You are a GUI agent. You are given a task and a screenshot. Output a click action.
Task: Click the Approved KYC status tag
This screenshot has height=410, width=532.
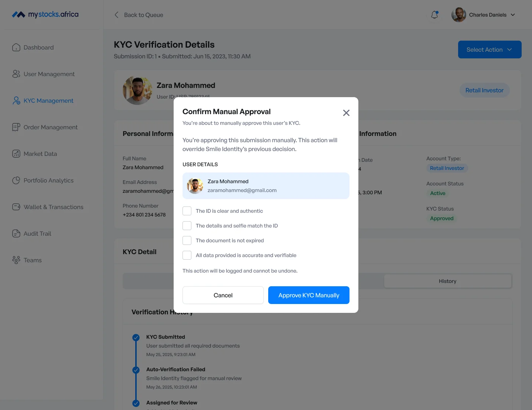click(441, 218)
